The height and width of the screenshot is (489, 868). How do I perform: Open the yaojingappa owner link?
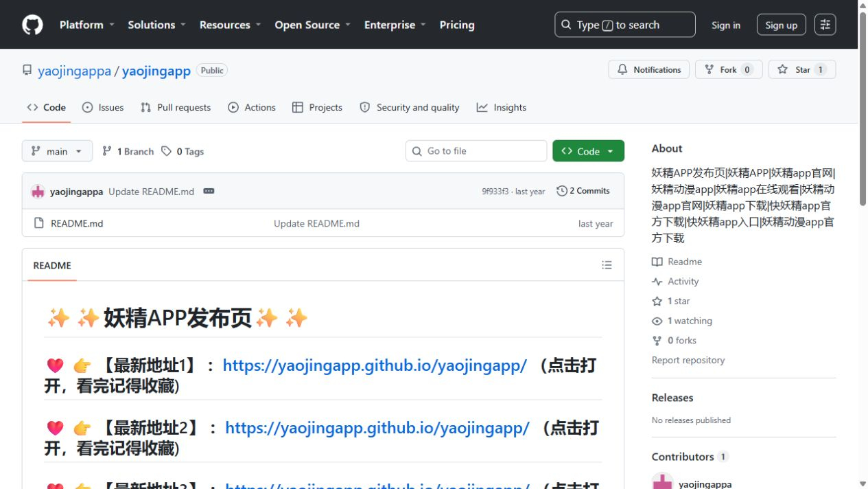[74, 71]
